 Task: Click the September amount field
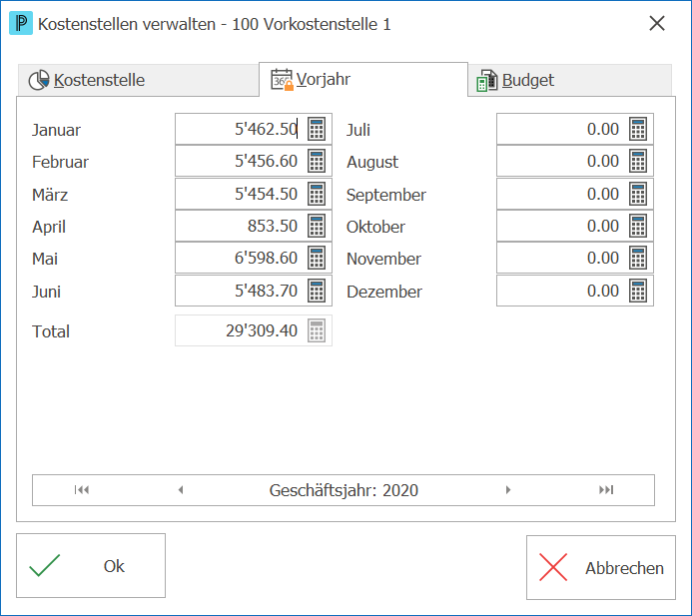[x=575, y=194]
